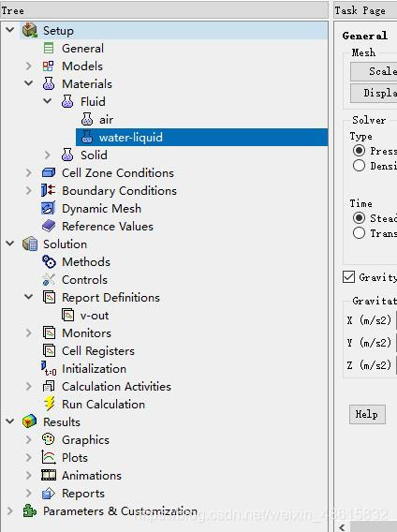
Task: Click the Run Calculation lightning icon
Action: tap(50, 404)
